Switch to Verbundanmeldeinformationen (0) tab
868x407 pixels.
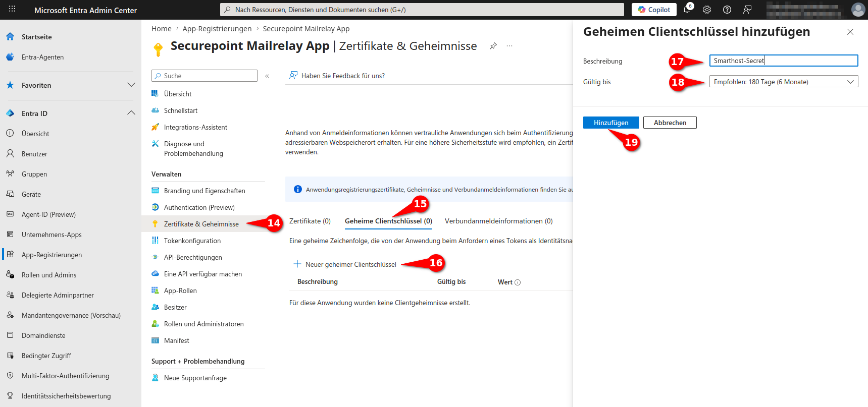tap(498, 221)
